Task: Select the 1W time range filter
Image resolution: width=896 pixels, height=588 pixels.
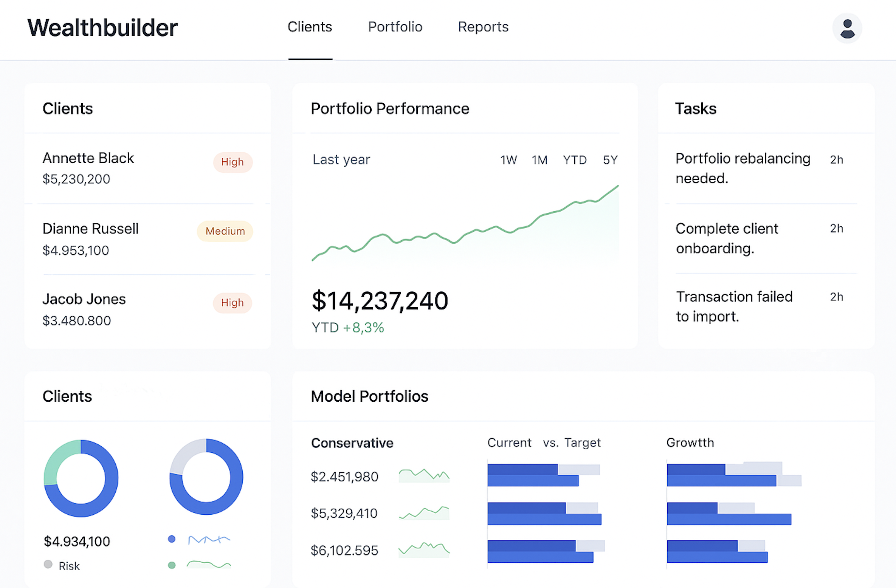Action: tap(508, 160)
